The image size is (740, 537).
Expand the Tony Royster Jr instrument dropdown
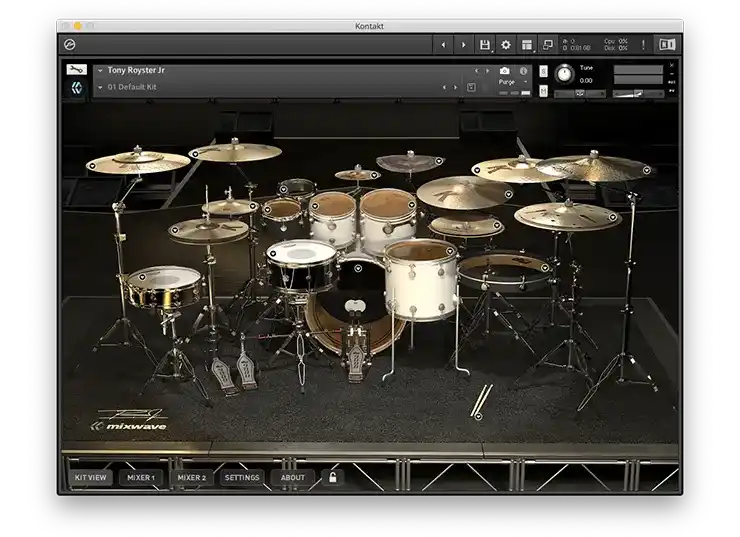click(x=100, y=70)
